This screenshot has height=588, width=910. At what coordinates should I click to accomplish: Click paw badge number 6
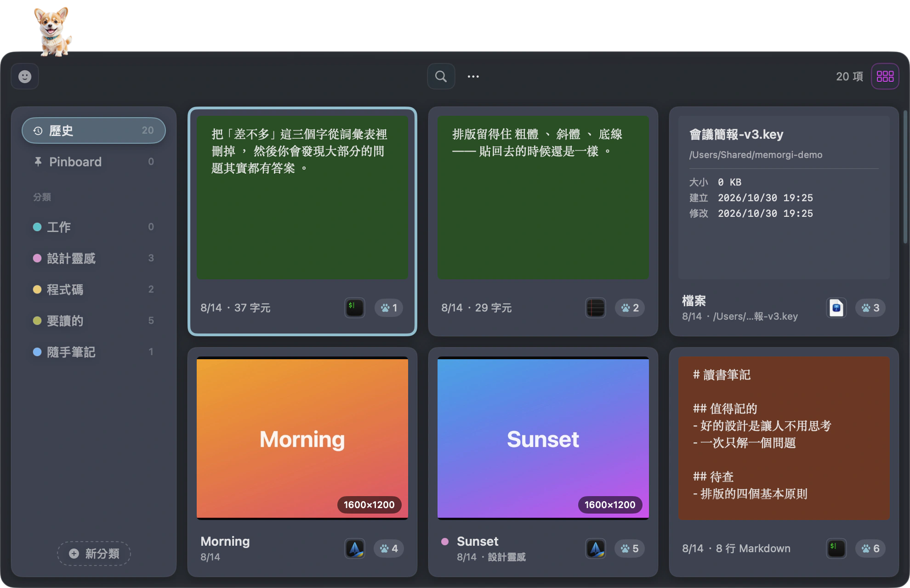click(x=870, y=548)
